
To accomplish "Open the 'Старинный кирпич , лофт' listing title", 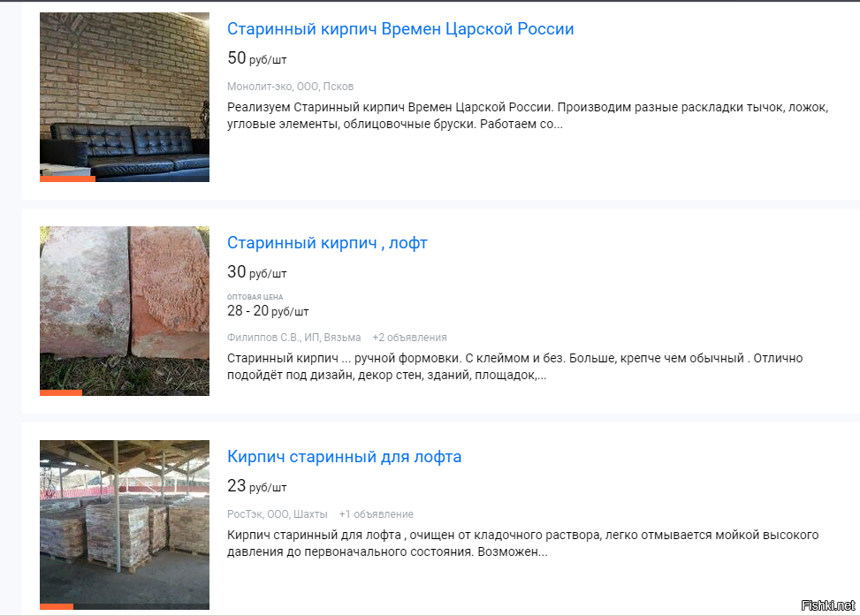I will click(x=327, y=243).
